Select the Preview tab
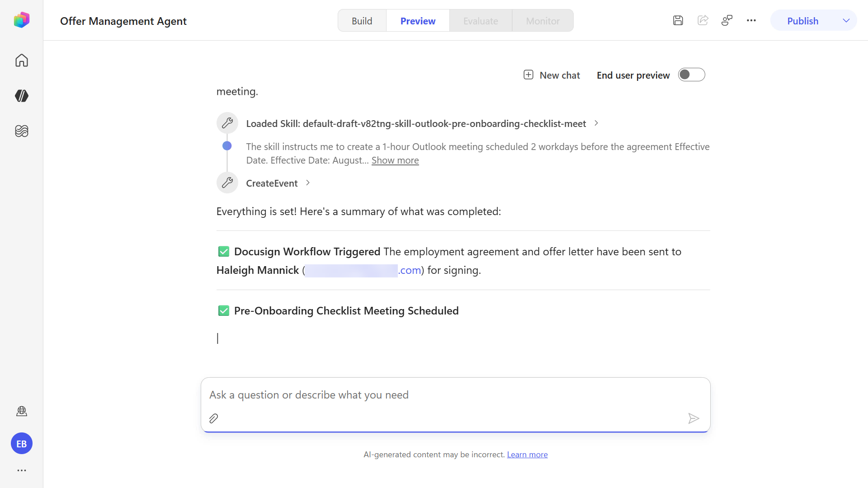The image size is (868, 488). click(x=418, y=21)
